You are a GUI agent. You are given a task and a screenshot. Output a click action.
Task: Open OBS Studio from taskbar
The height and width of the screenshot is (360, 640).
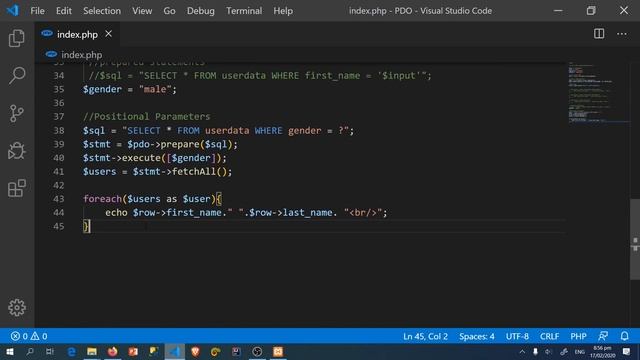coord(257,351)
